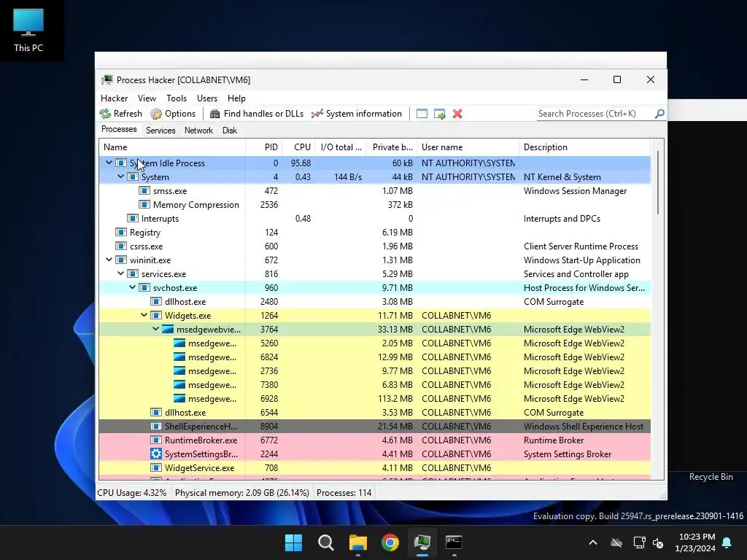Sort by the Description column

(x=584, y=147)
